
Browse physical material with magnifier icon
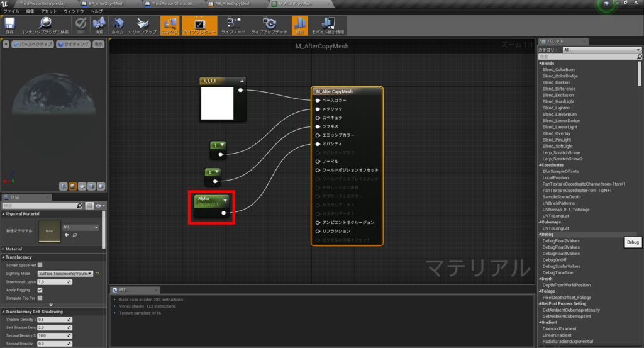pyautogui.click(x=75, y=235)
